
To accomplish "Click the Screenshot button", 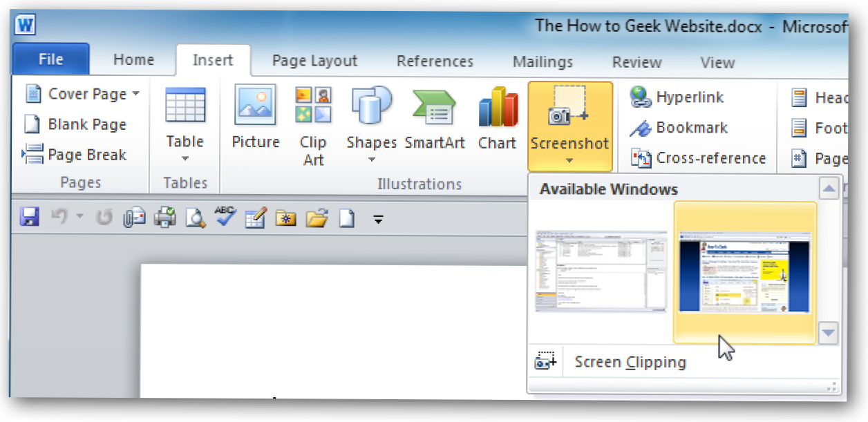I will (x=570, y=126).
